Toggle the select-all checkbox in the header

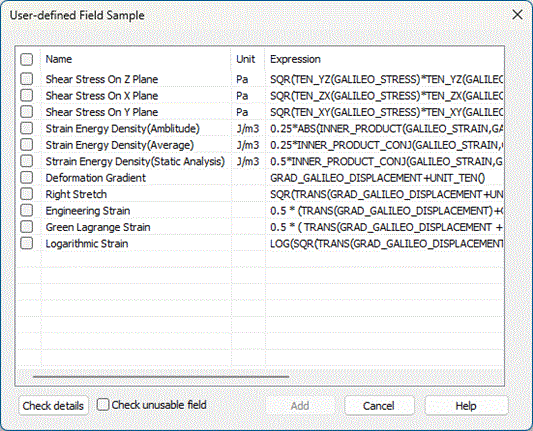(x=27, y=59)
